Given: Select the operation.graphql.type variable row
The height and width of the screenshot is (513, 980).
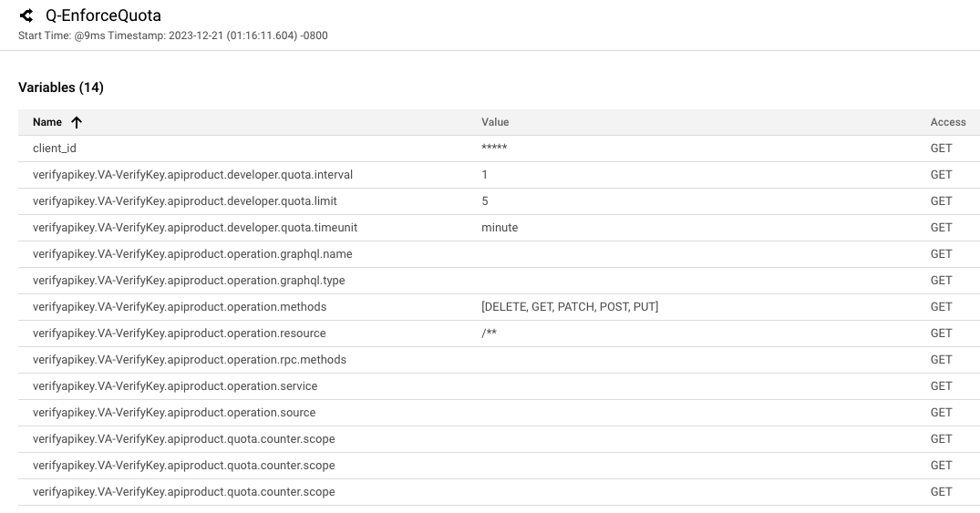Looking at the screenshot, I should [x=189, y=281].
